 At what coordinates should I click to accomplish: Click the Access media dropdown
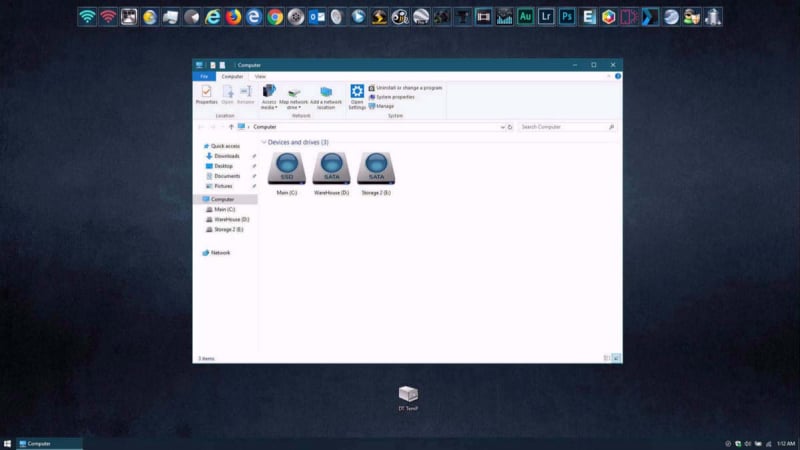pyautogui.click(x=269, y=97)
